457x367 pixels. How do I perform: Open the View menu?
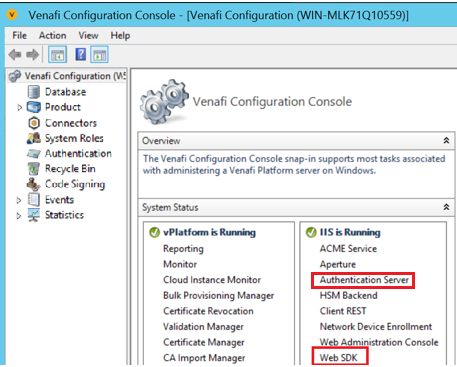[x=88, y=35]
